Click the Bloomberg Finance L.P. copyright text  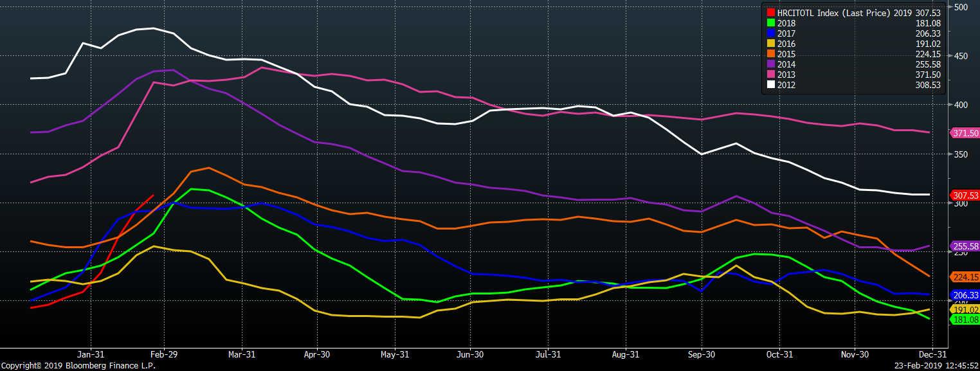(x=78, y=365)
